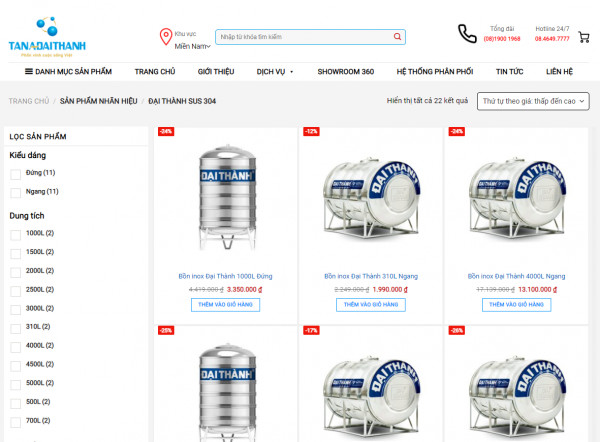
Task: Tick the 4500L (2) checkbox
Action: pos(16,366)
